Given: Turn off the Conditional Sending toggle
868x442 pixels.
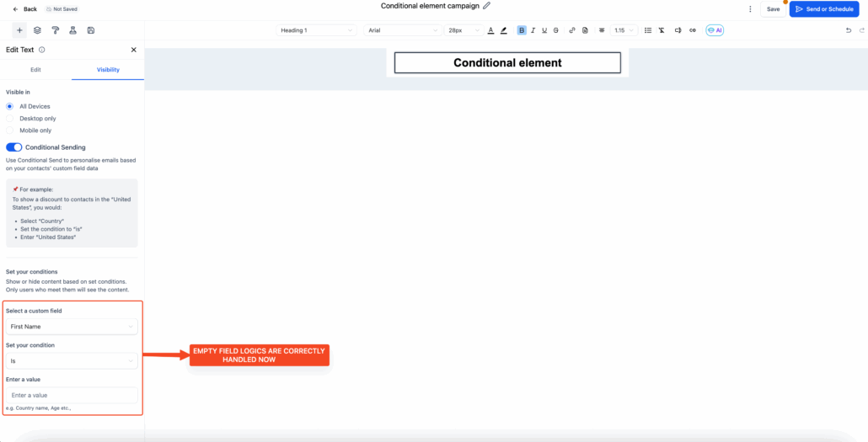Looking at the screenshot, I should (x=13, y=147).
